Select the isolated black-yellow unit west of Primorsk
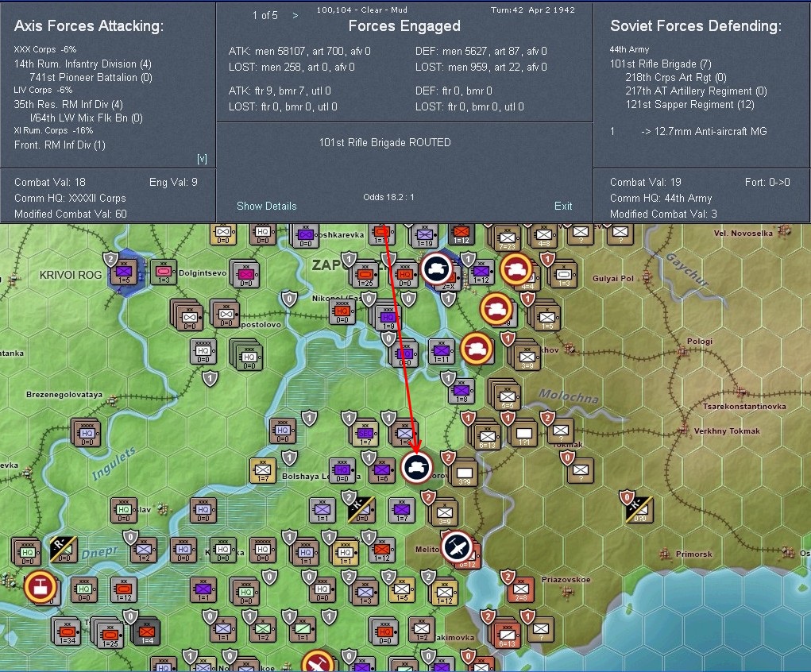811x672 pixels. tap(639, 509)
